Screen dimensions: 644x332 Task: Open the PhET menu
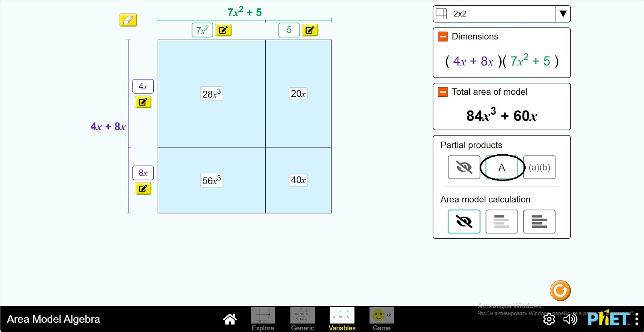(x=636, y=319)
